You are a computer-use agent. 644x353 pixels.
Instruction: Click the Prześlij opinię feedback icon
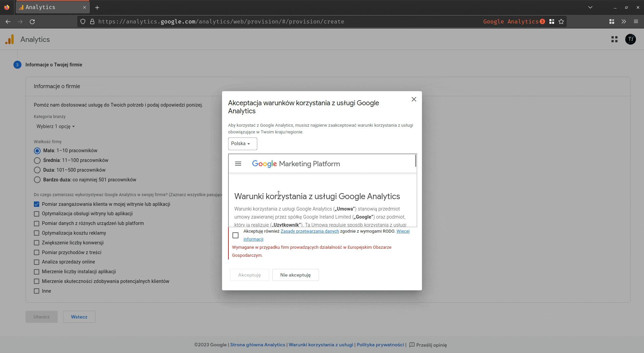(412, 345)
